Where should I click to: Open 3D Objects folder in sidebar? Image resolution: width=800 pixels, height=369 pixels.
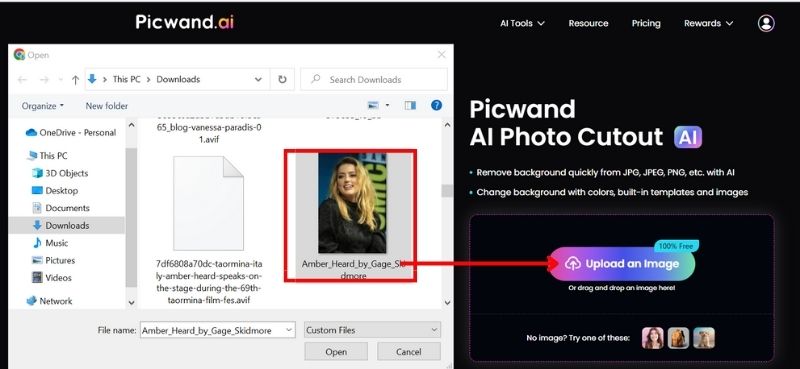(x=60, y=173)
